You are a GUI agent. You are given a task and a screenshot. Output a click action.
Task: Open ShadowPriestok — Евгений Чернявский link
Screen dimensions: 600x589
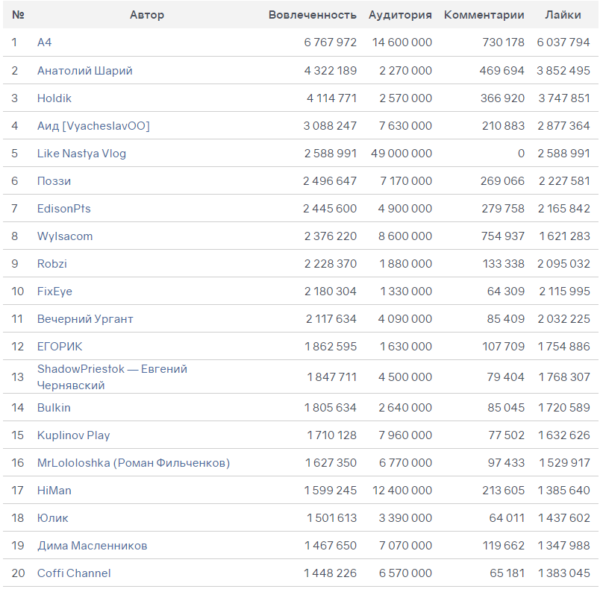coord(112,377)
